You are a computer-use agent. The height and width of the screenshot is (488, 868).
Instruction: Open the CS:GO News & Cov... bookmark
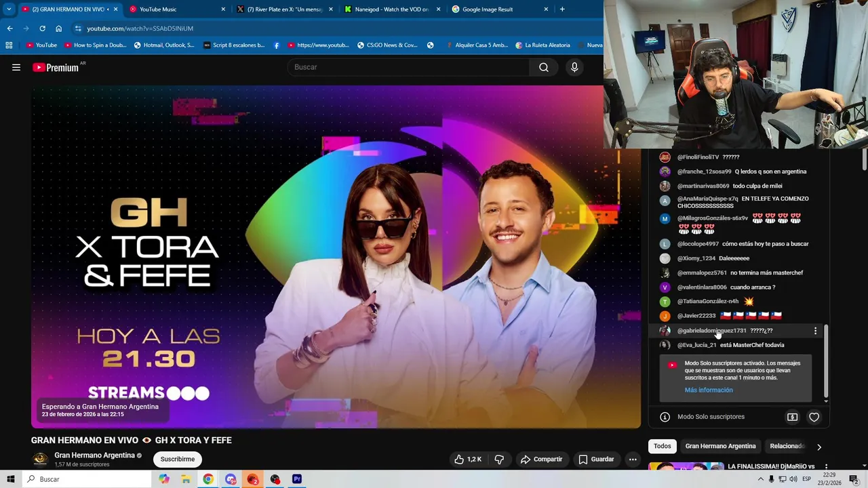pyautogui.click(x=387, y=45)
